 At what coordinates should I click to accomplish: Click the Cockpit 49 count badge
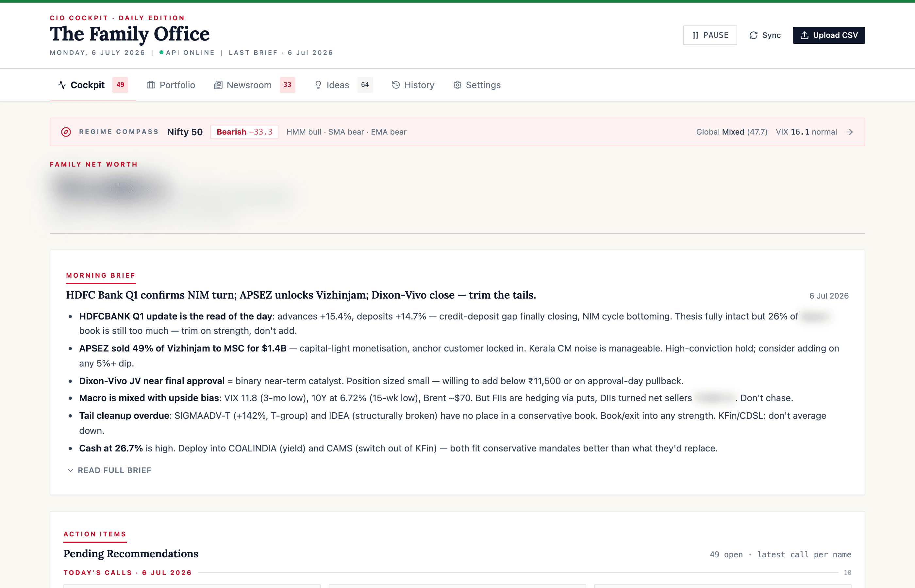[120, 85]
